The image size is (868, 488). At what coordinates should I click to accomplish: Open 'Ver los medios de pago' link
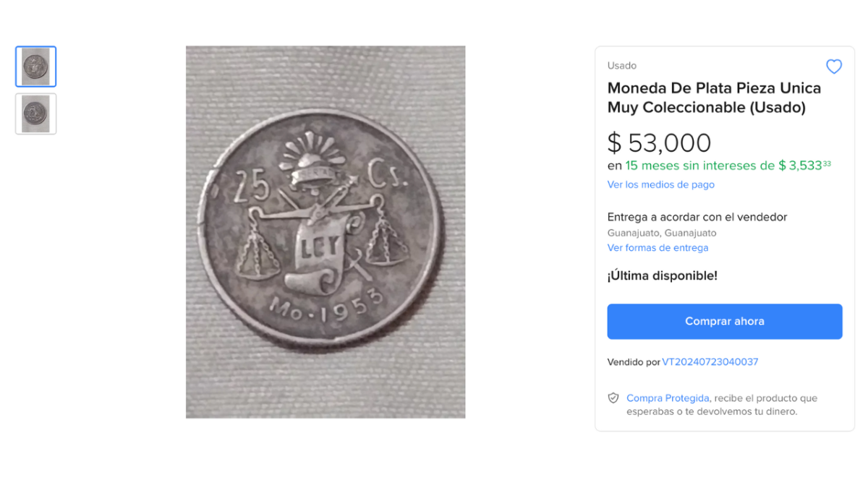[x=660, y=184]
